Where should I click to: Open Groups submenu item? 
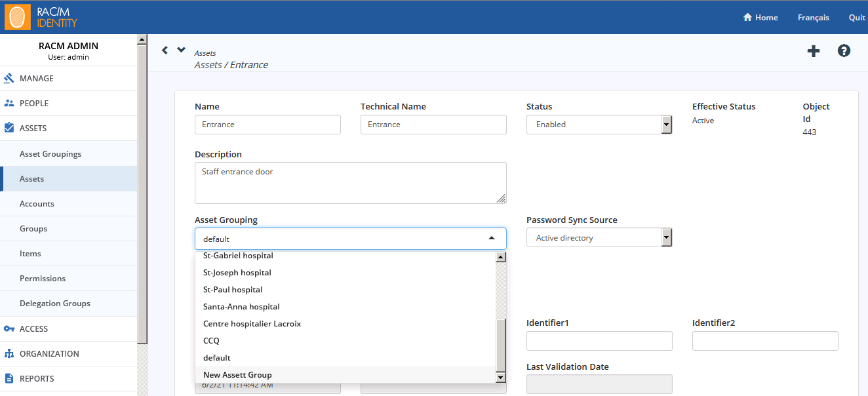(69, 228)
